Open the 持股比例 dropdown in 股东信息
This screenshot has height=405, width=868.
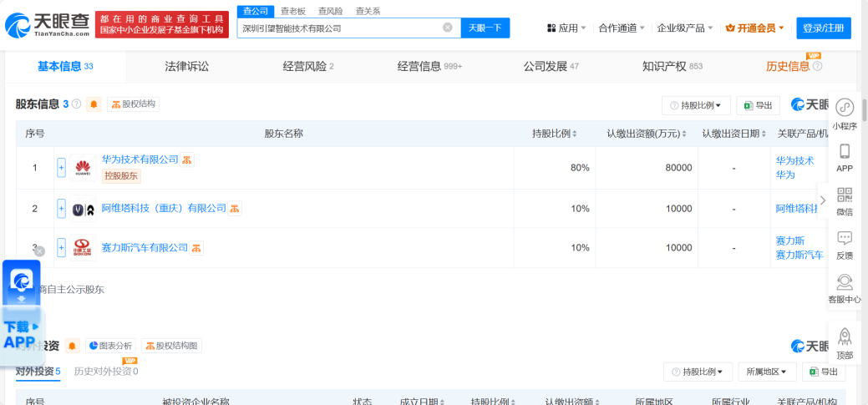[696, 105]
